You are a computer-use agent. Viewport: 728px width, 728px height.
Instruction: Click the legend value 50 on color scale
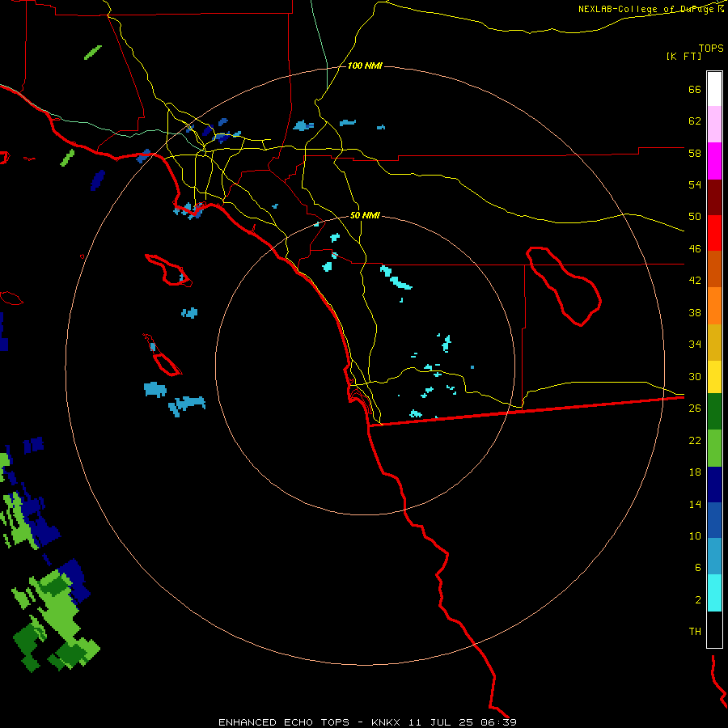[695, 217]
